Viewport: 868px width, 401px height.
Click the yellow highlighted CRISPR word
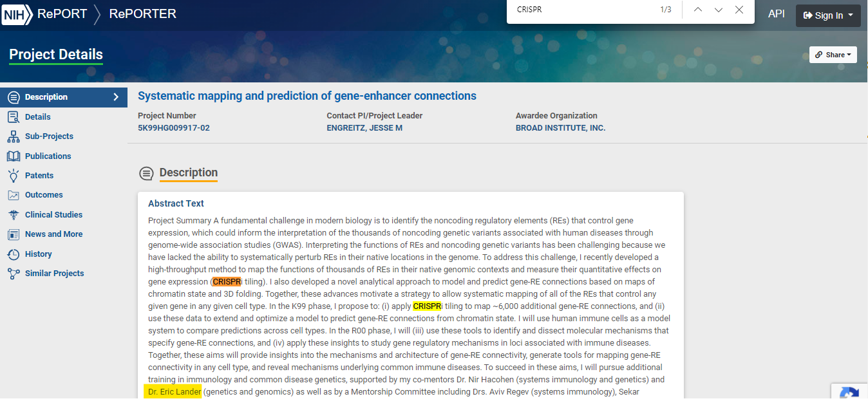[427, 306]
